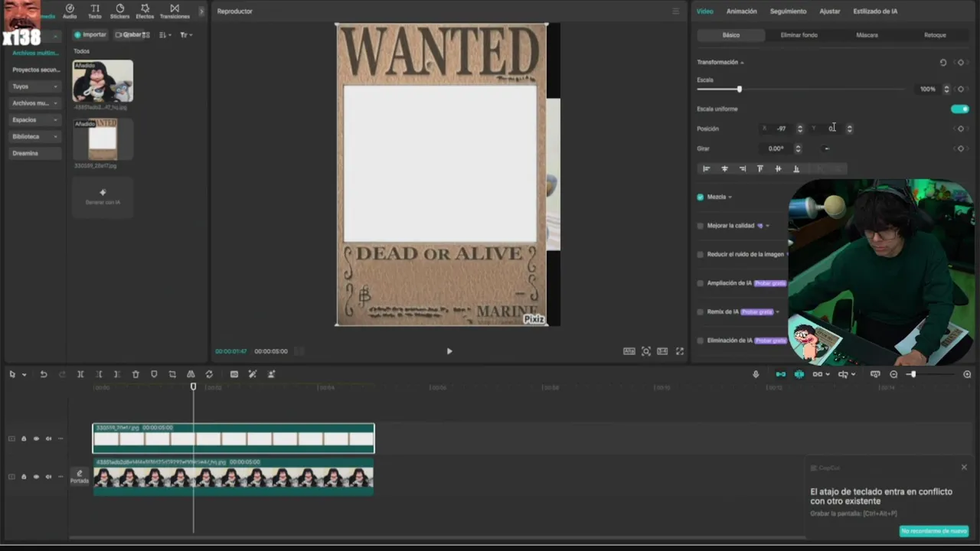Click No recordarme de nuevo button
980x551 pixels.
(x=934, y=531)
